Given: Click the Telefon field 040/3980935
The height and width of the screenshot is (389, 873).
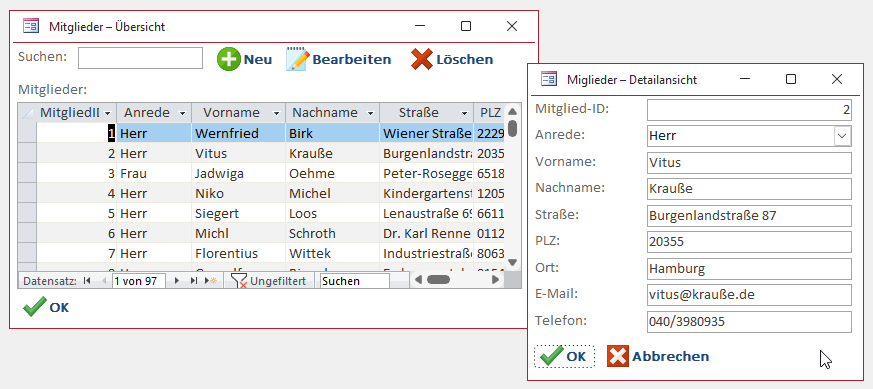Looking at the screenshot, I should [x=749, y=322].
